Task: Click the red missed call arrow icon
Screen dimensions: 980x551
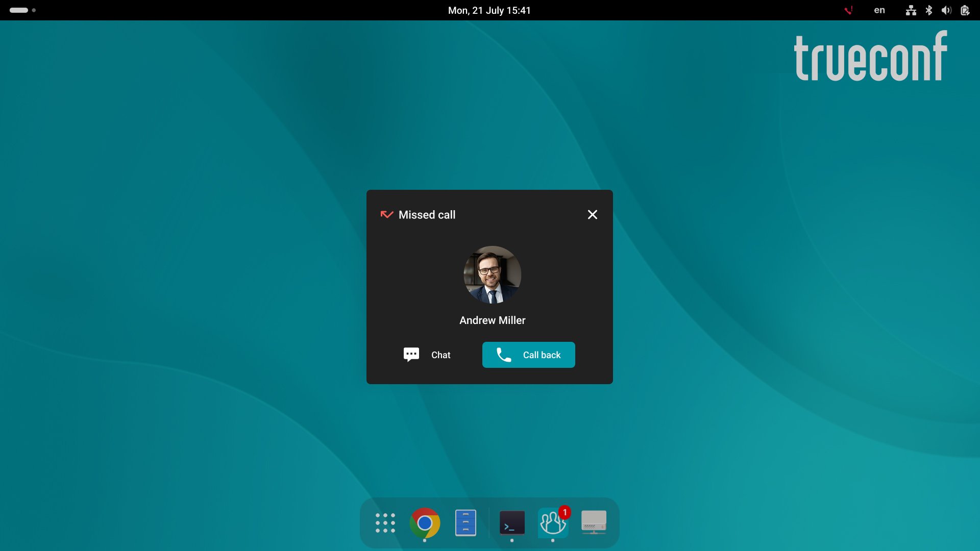Action: 386,215
